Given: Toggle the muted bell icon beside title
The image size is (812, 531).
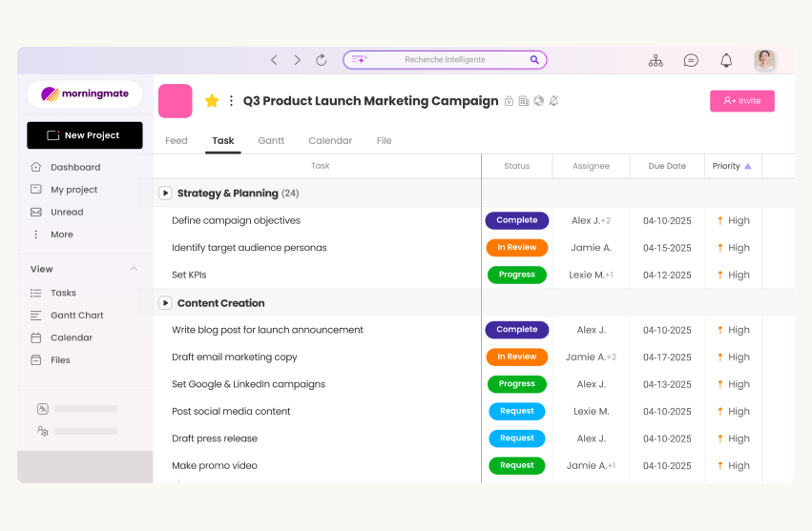Looking at the screenshot, I should 554,101.
